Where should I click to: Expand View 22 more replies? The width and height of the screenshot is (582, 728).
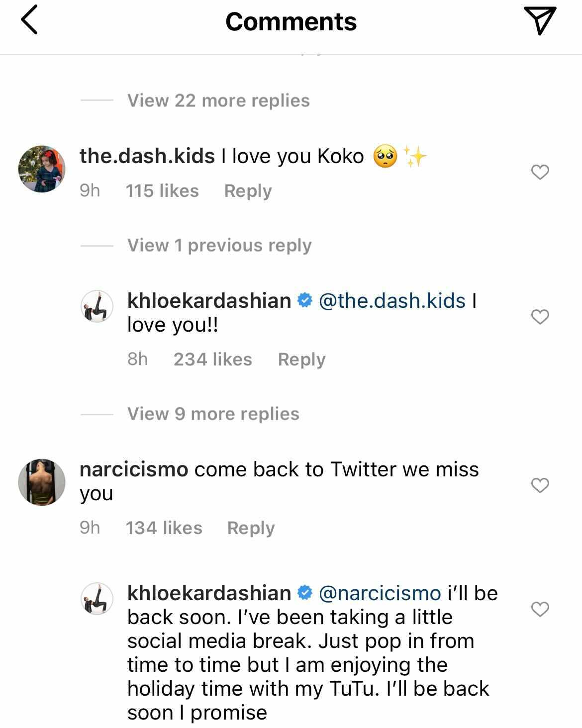(x=218, y=100)
